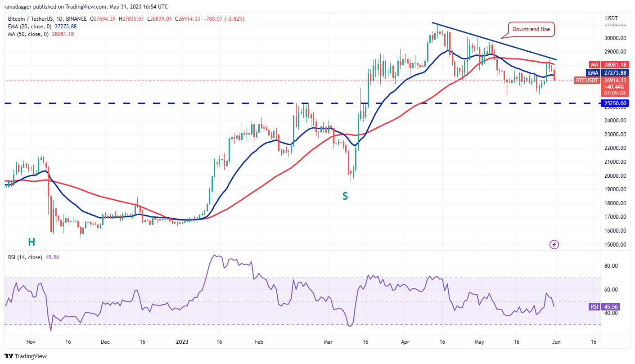
Task: Click the 25250.00 support level label
Action: [616, 103]
